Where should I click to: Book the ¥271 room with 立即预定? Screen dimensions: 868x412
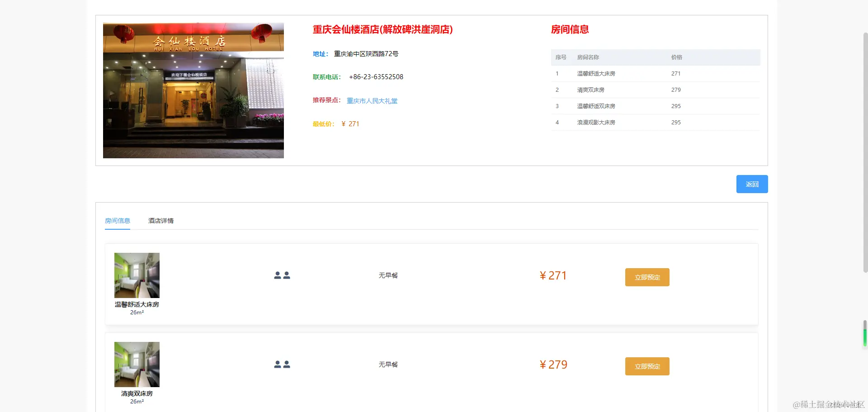[x=647, y=277]
